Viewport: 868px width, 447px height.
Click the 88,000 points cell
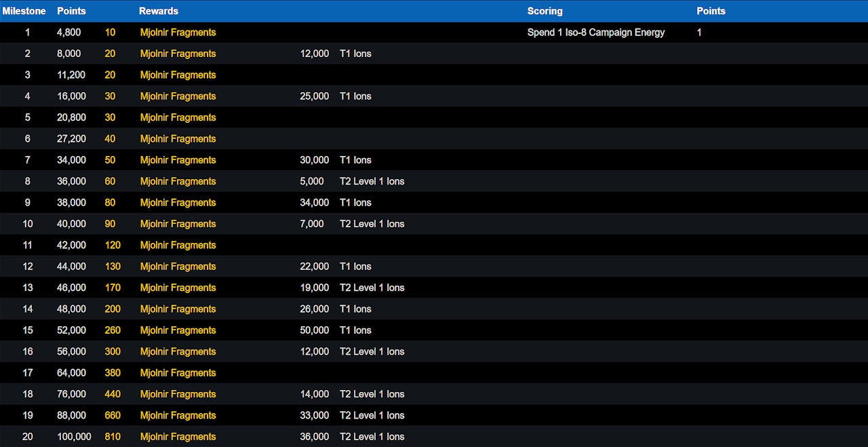(71, 415)
